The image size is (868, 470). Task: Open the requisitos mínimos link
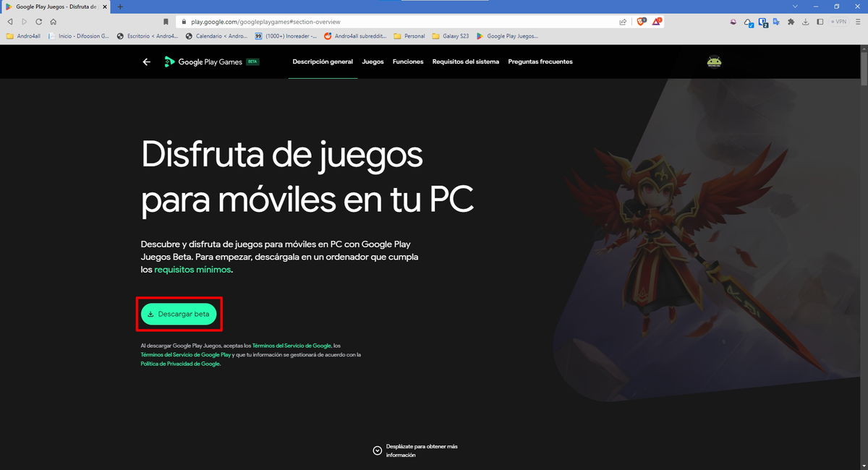[x=191, y=269]
